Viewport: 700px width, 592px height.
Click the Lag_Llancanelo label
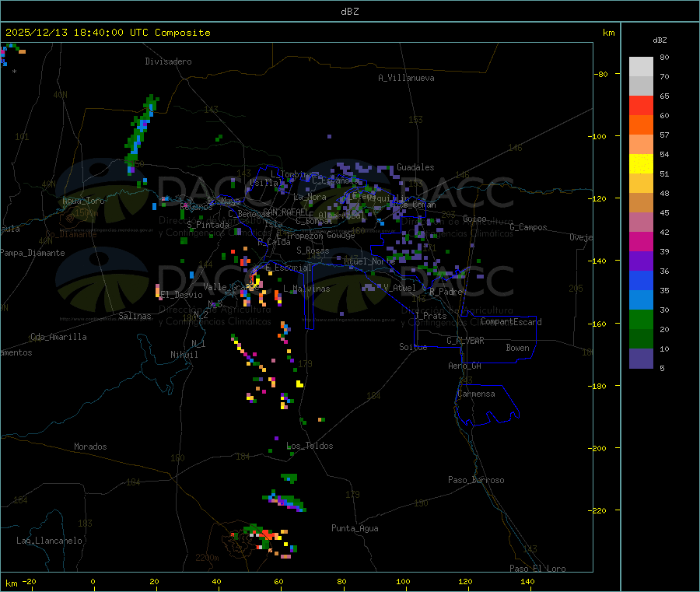pyautogui.click(x=50, y=540)
